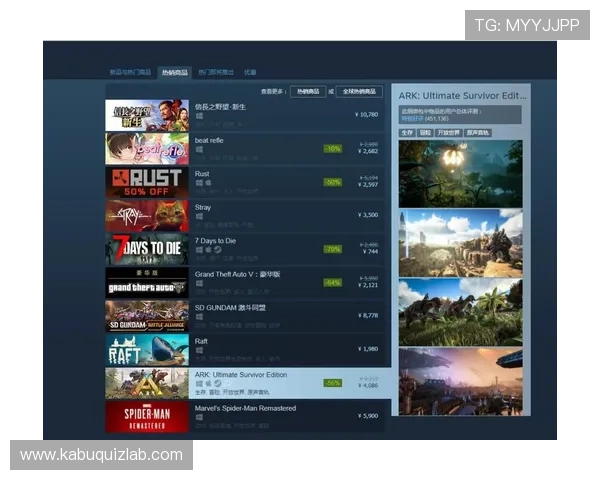Select the 开放世界 tag in ARK panel
The width and height of the screenshot is (600, 480).
pos(448,132)
